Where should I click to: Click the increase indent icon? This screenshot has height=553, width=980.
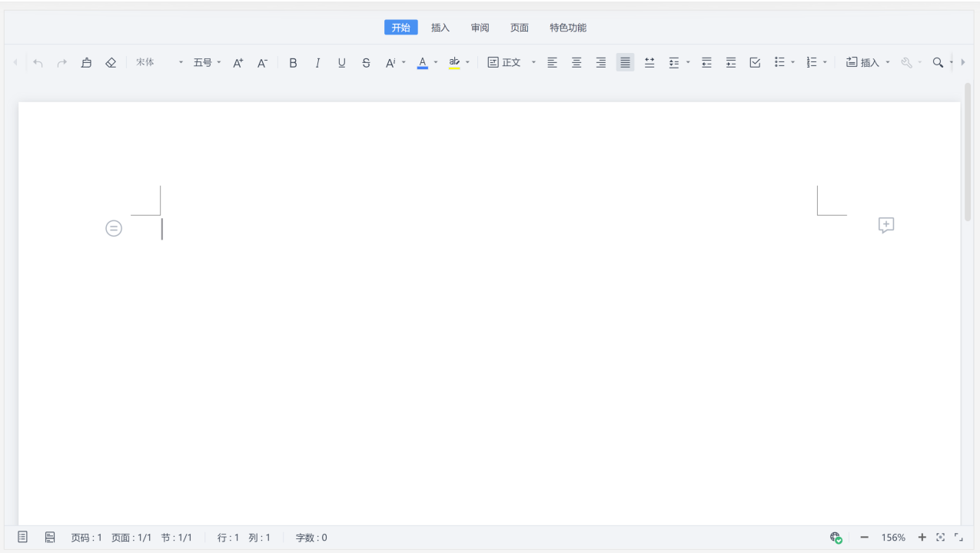tap(731, 63)
